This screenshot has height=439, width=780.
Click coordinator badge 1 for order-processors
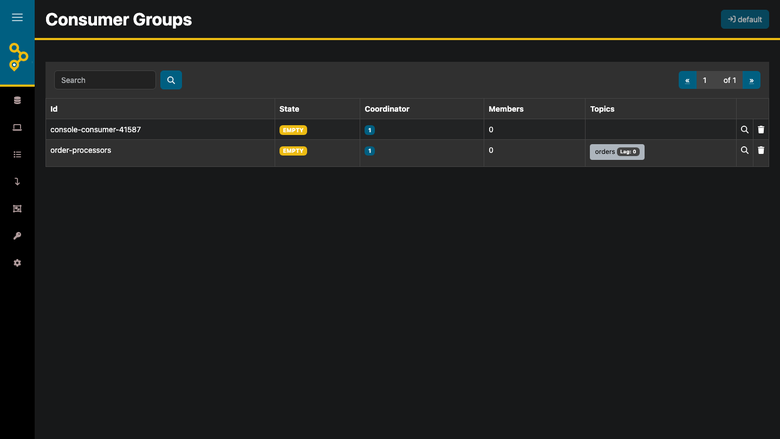coord(370,151)
